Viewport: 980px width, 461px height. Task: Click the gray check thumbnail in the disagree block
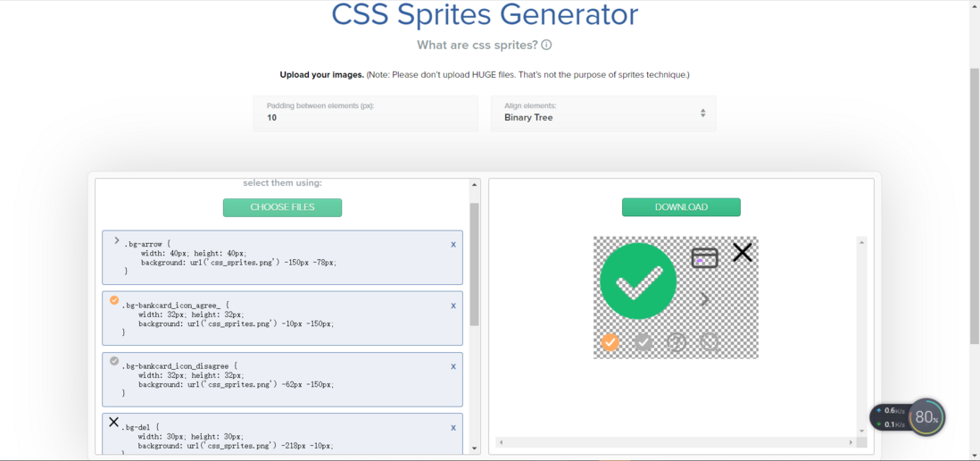coord(113,361)
